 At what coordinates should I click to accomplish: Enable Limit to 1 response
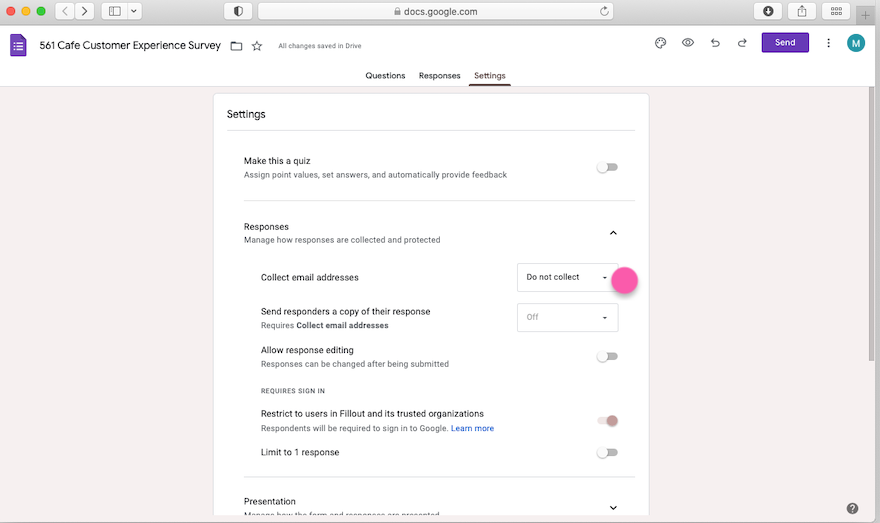[607, 452]
